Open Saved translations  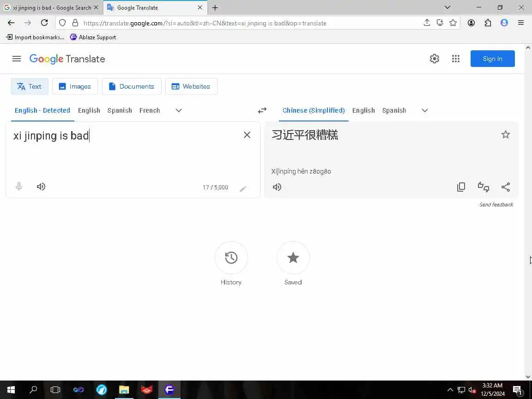click(293, 258)
